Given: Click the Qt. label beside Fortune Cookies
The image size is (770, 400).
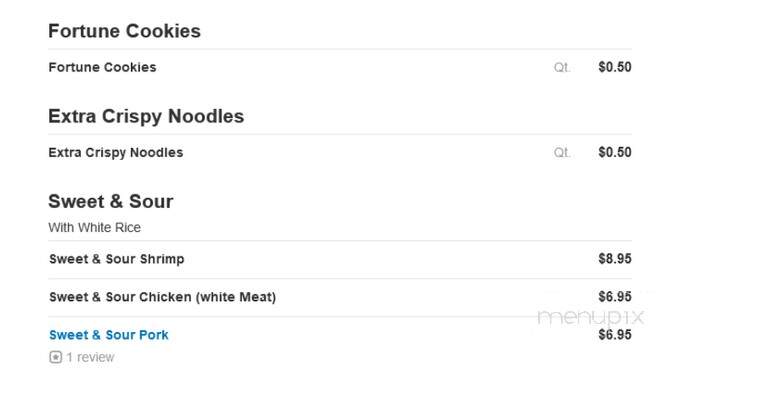Looking at the screenshot, I should [562, 67].
